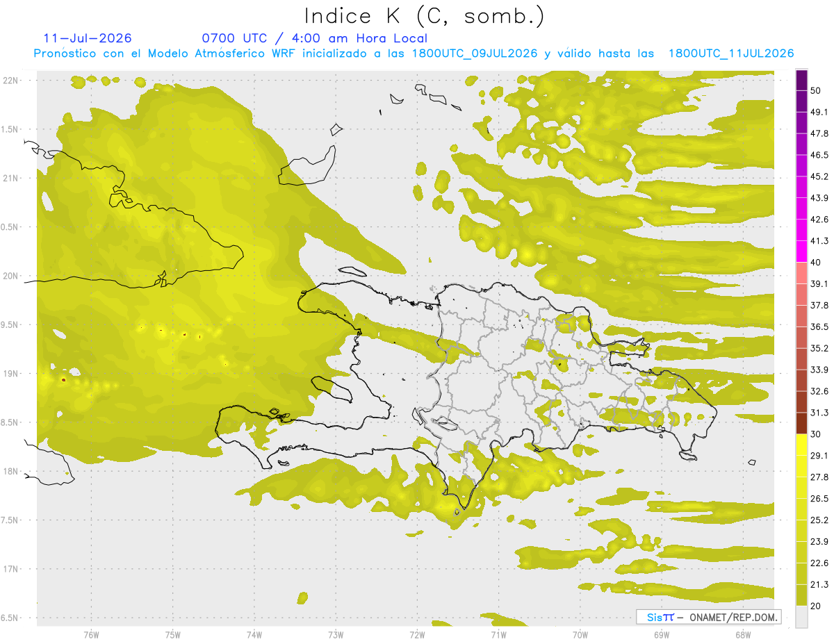The width and height of the screenshot is (834, 644).
Task: Click the olive swatch between 20 and 21.3
Action: 802,595
